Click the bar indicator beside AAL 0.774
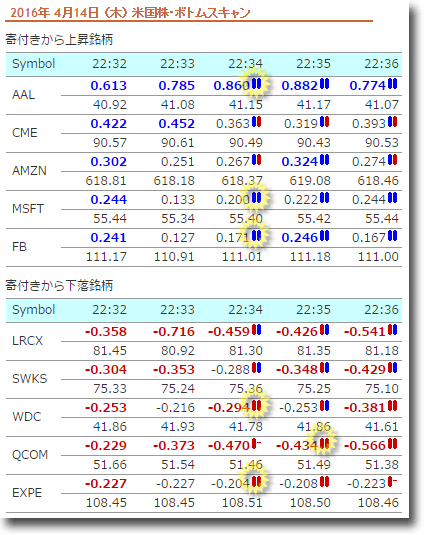Image resolution: width=426 pixels, height=535 pixels. [393, 84]
